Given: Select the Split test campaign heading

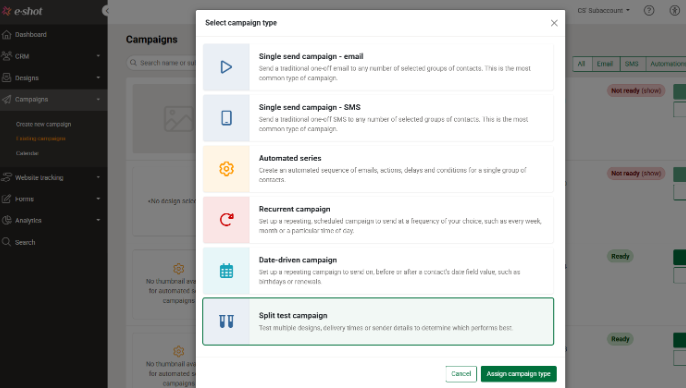Looking at the screenshot, I should (293, 315).
